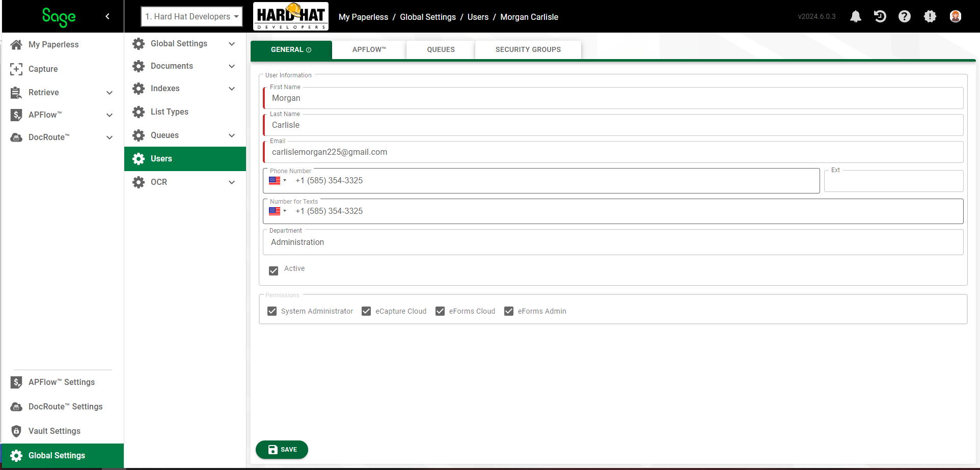Expand the Queues submenu chevron
The width and height of the screenshot is (980, 470).
(232, 135)
